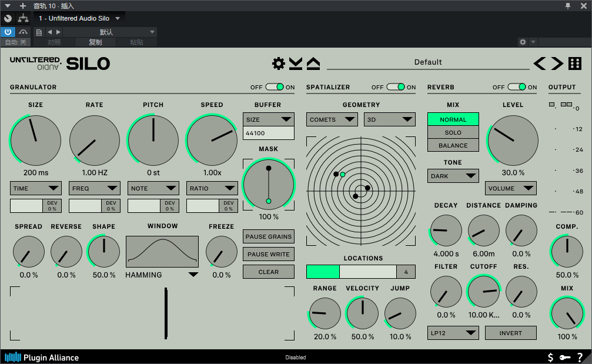Select SOLO reverb mix mode

pyautogui.click(x=453, y=132)
